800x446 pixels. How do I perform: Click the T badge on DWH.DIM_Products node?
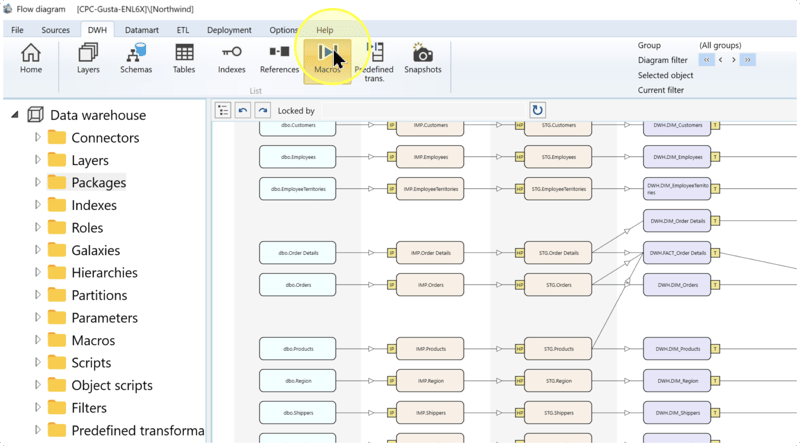[715, 349]
